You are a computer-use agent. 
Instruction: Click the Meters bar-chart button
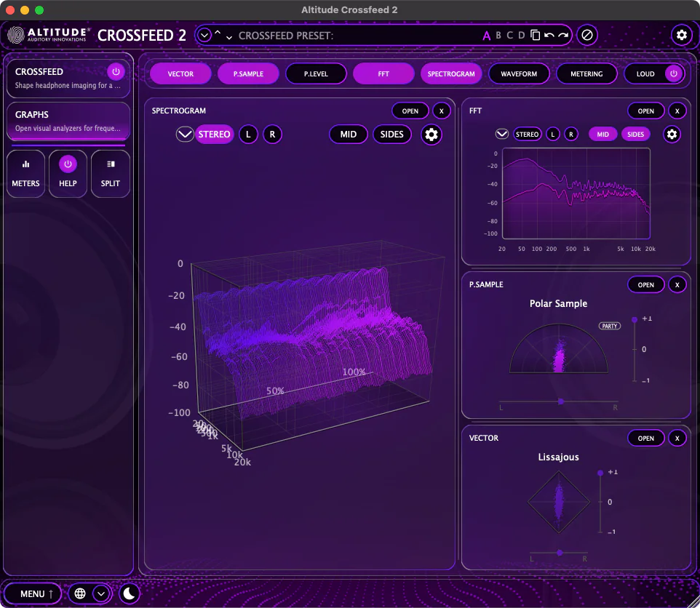click(26, 174)
